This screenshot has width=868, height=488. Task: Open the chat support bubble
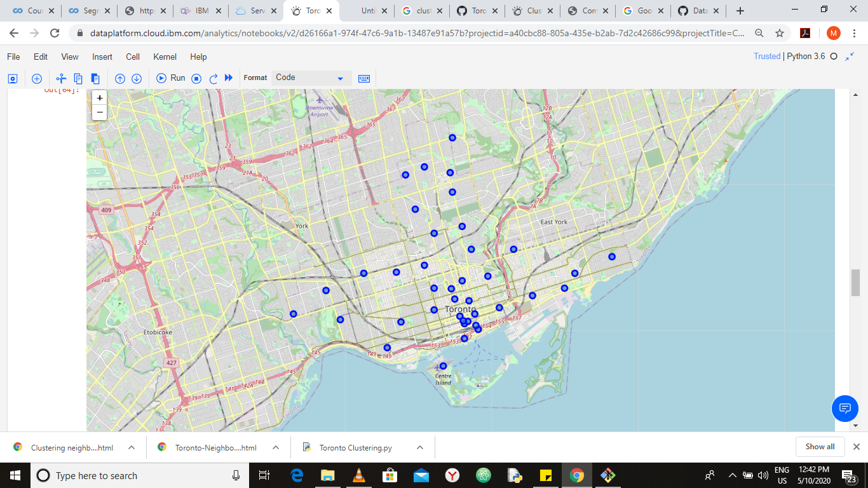844,409
